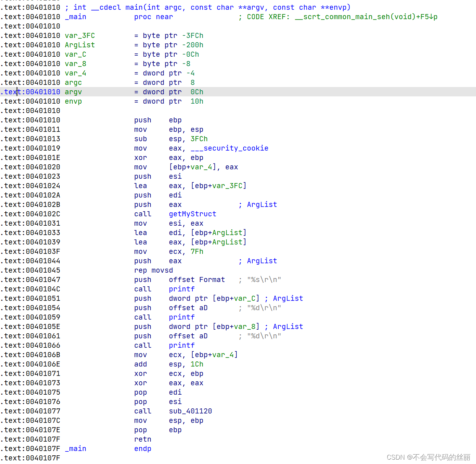This screenshot has width=476, height=464.
Task: Click offset aD operand at 00401061
Action: point(188,336)
